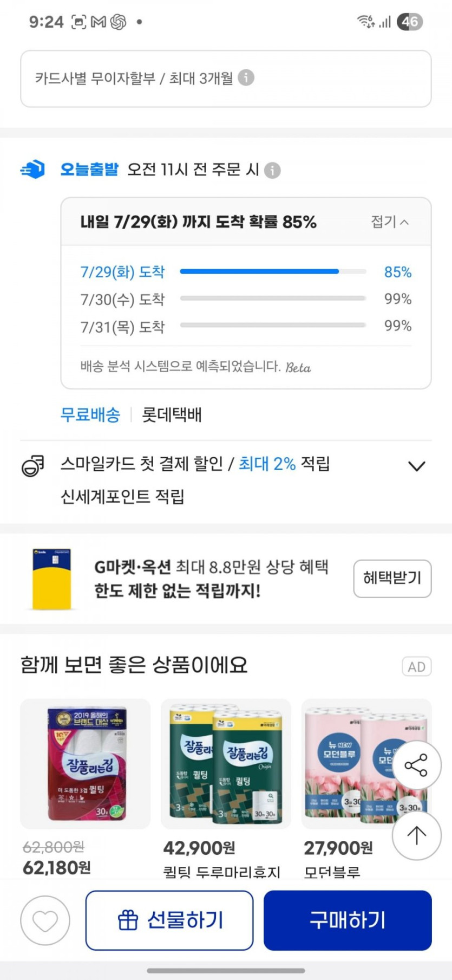
Task: Tap the AD label badge
Action: pos(416,667)
